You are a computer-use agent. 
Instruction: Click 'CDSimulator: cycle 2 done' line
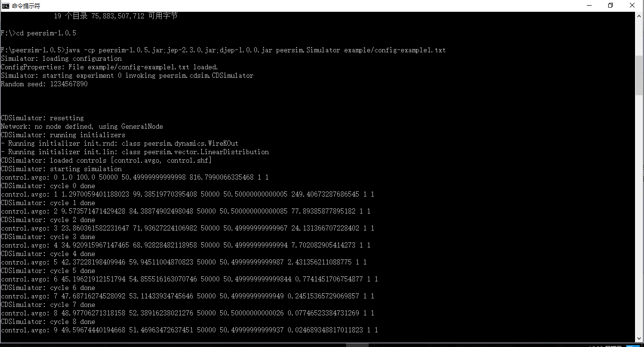pos(48,220)
